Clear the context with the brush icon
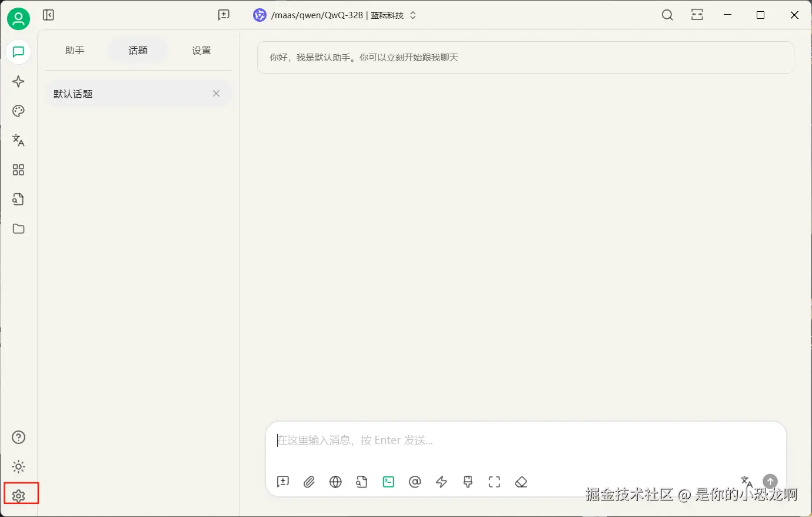Viewport: 812px width, 517px height. tap(468, 482)
